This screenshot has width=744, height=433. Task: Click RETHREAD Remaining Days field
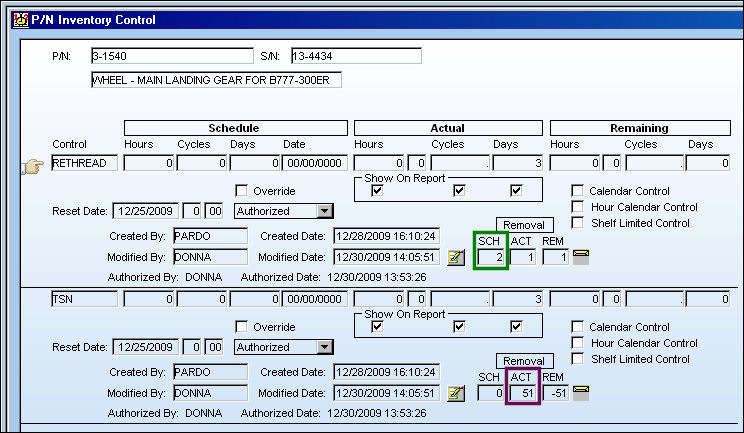pos(708,163)
